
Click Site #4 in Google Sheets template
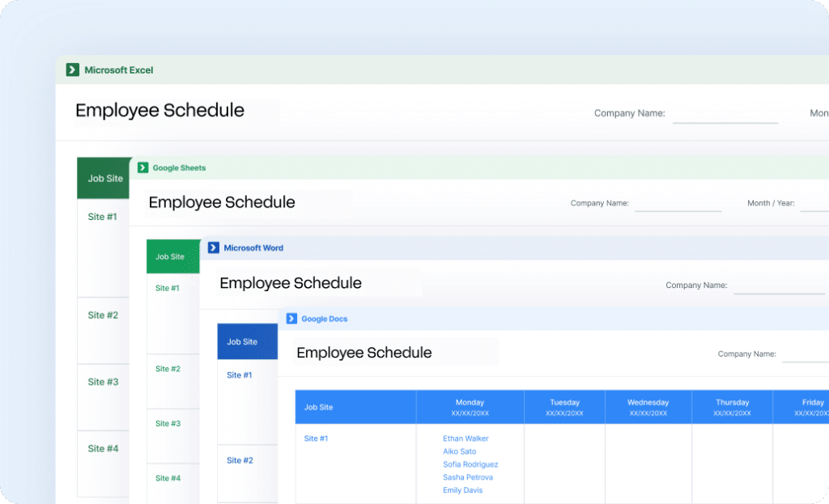(168, 478)
